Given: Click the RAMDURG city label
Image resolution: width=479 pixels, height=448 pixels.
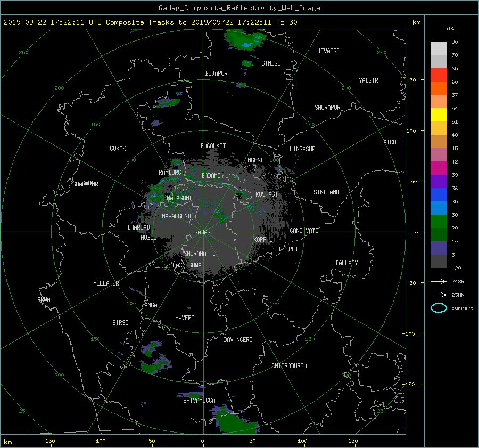Looking at the screenshot, I should click(170, 173).
